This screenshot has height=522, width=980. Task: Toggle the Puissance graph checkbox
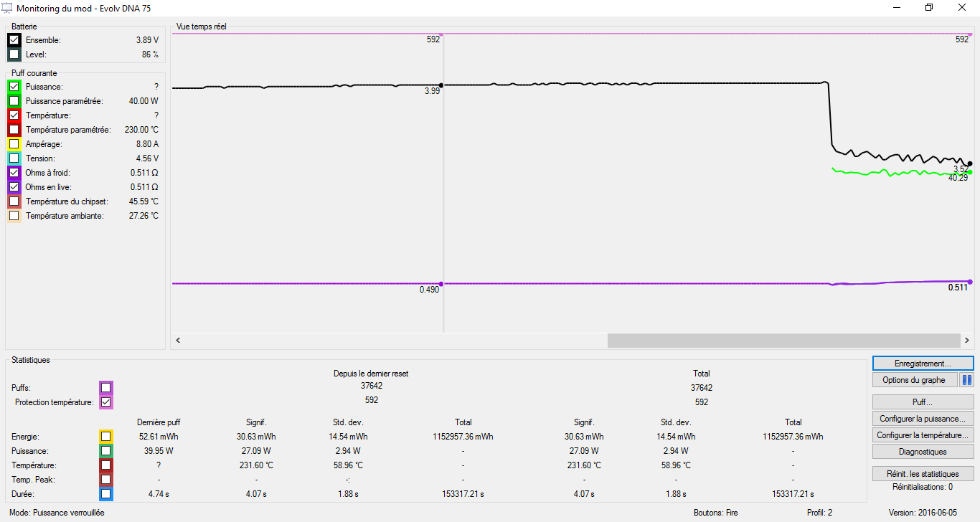pos(14,87)
